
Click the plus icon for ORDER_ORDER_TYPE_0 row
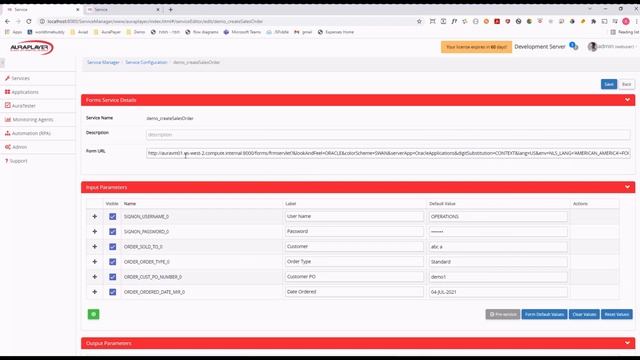tap(95, 262)
